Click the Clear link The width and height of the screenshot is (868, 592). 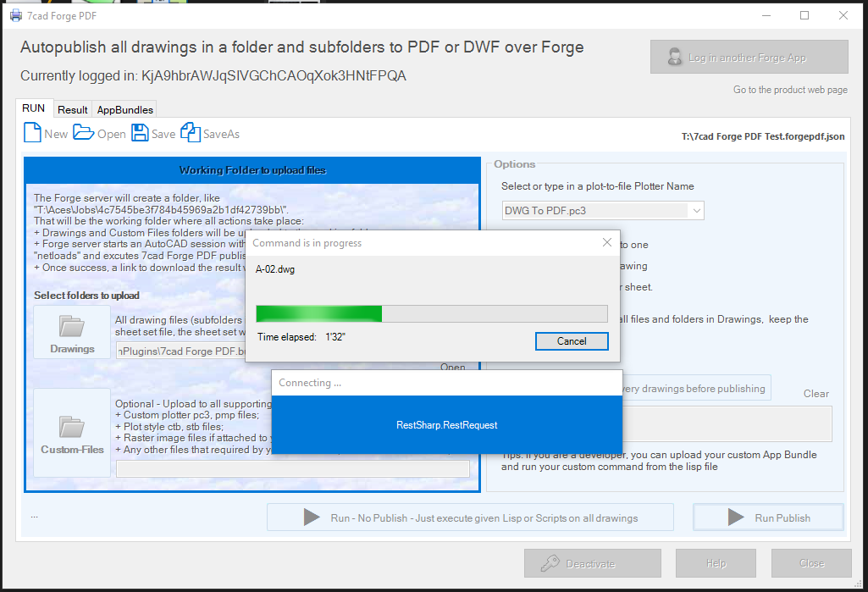point(816,394)
